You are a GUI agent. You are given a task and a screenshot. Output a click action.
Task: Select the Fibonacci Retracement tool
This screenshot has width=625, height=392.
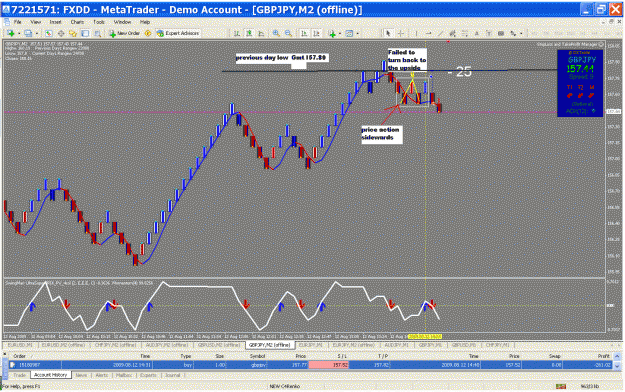pos(464,33)
